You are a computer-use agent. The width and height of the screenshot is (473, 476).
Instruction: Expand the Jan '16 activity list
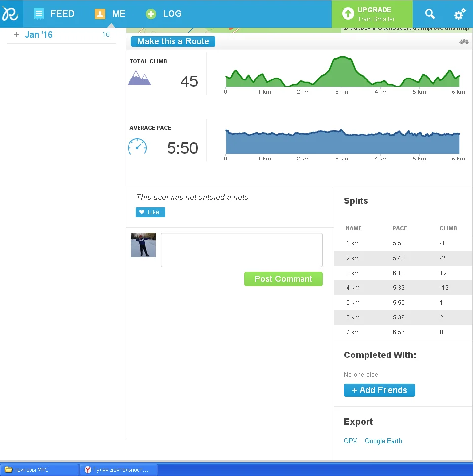(16, 35)
